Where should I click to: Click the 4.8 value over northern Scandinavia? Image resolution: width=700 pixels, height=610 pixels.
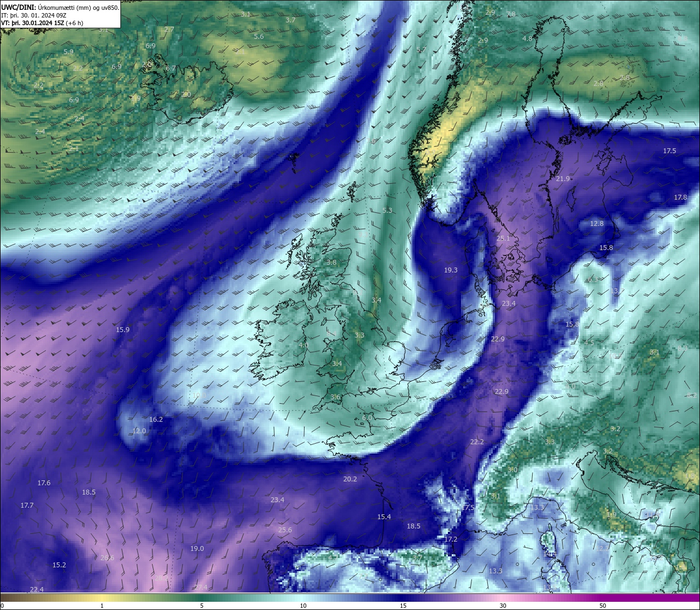pyautogui.click(x=527, y=39)
